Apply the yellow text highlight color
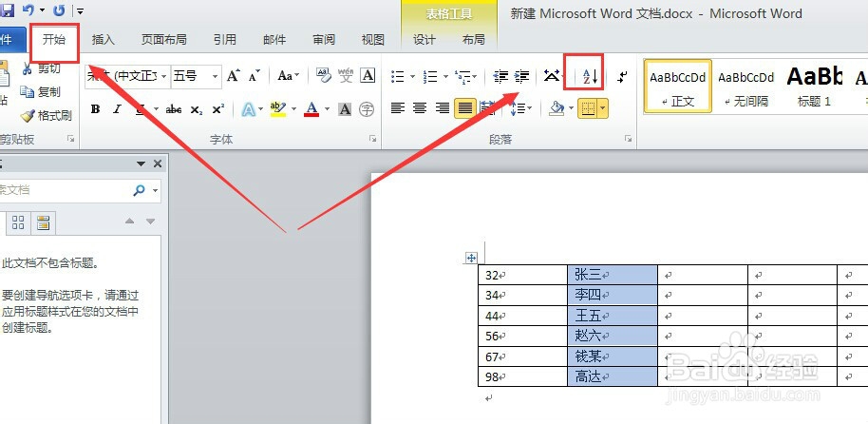 [278, 109]
